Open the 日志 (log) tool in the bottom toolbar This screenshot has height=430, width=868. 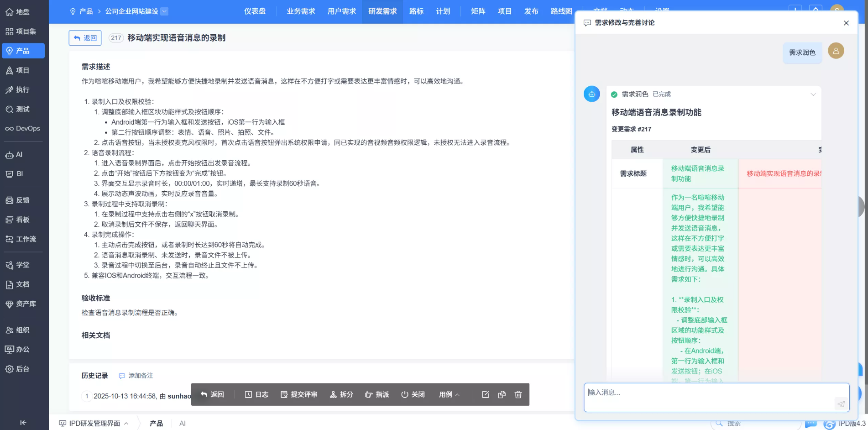pos(256,394)
